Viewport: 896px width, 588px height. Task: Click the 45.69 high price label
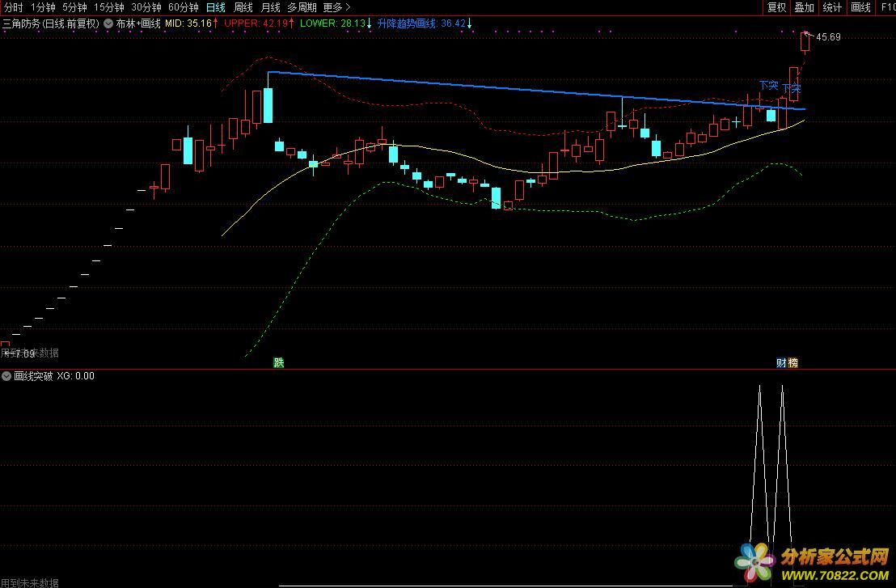[x=828, y=37]
